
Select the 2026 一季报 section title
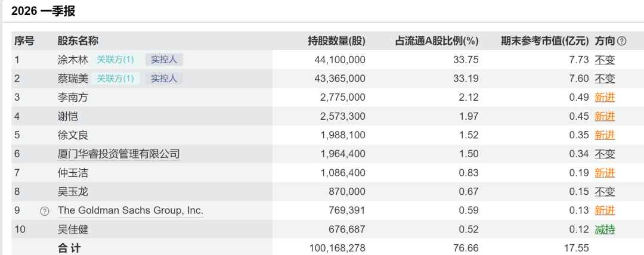43,11
